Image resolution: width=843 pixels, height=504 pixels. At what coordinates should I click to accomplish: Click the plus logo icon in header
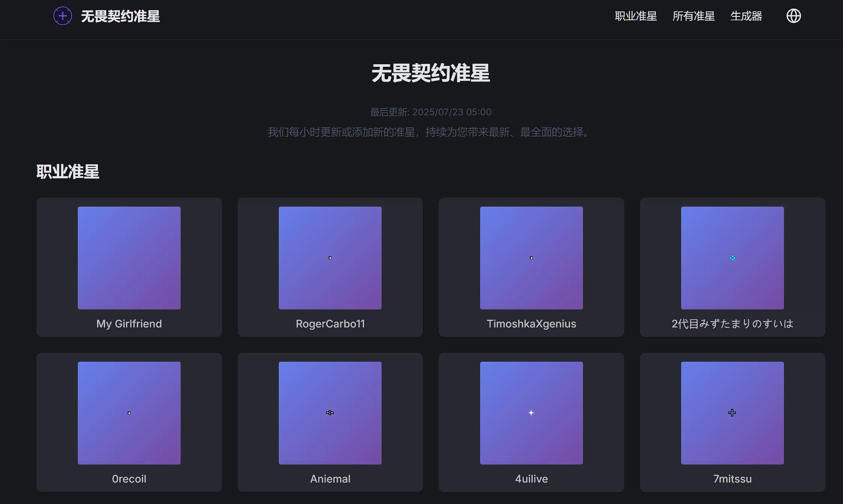[x=62, y=16]
